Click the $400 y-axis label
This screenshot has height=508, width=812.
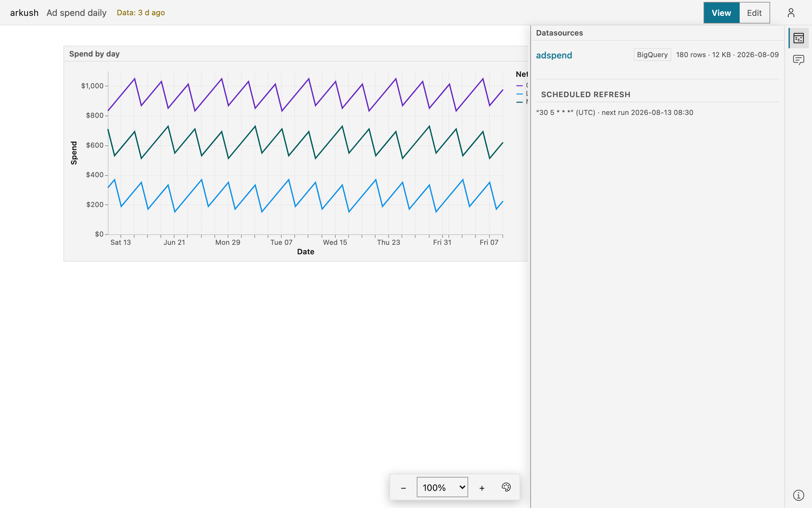tap(95, 175)
